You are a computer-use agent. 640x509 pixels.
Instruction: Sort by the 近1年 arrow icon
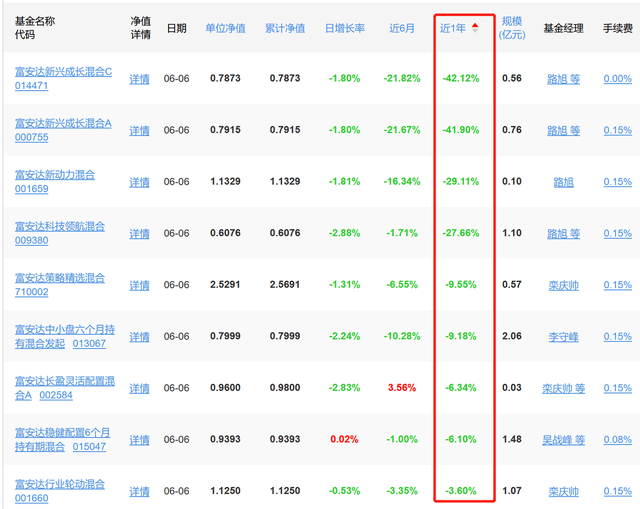[475, 28]
